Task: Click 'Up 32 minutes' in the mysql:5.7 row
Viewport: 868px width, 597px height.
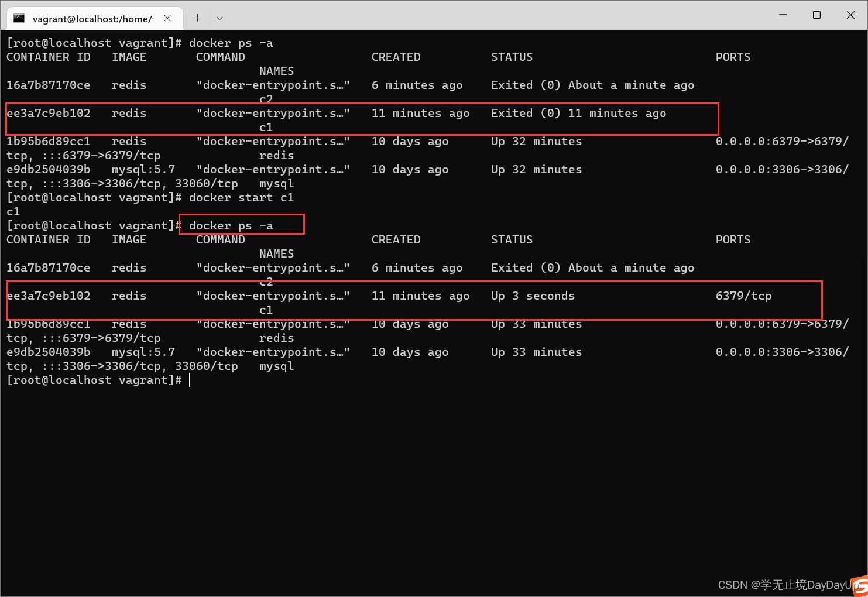Action: coord(536,170)
